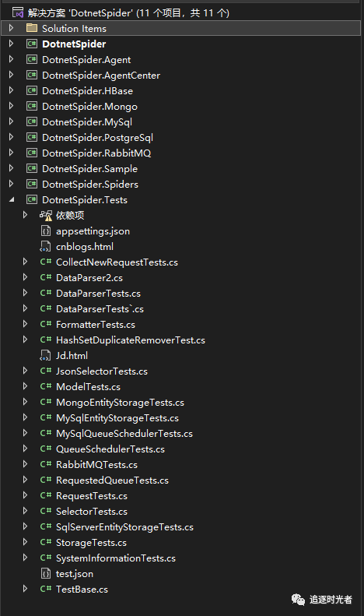Click the C# project icon of DotnetSpider.Tests
The height and width of the screenshot is (616, 364).
pyautogui.click(x=31, y=199)
